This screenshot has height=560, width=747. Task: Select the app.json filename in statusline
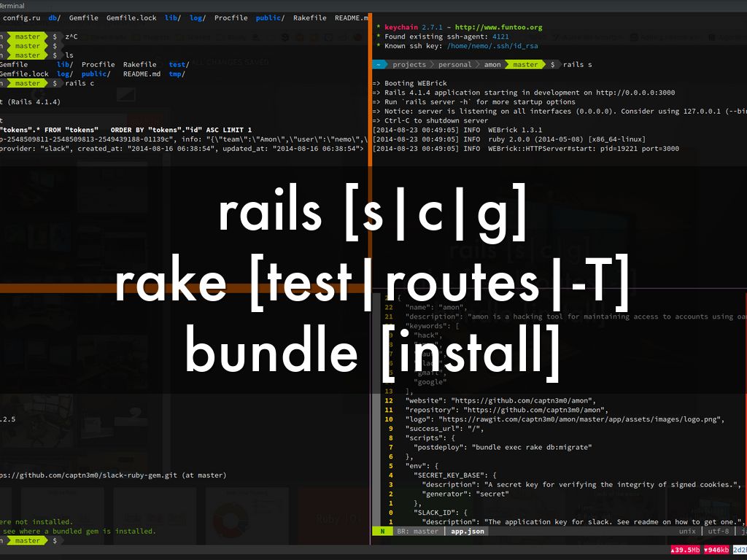click(x=467, y=532)
